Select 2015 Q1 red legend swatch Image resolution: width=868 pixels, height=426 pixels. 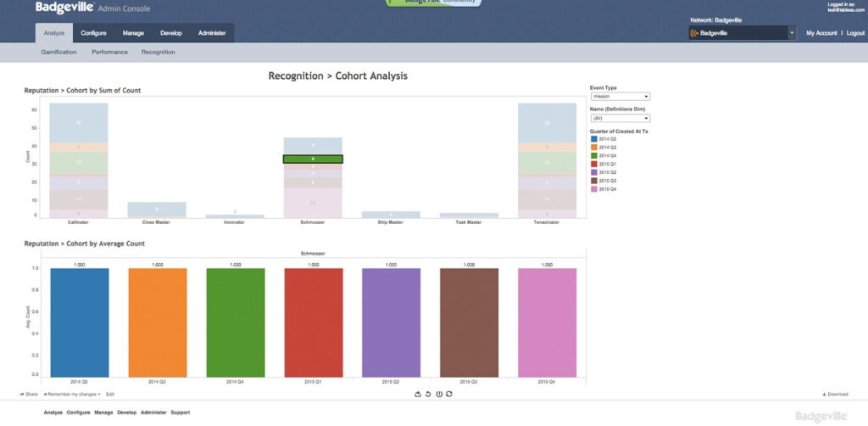click(594, 164)
